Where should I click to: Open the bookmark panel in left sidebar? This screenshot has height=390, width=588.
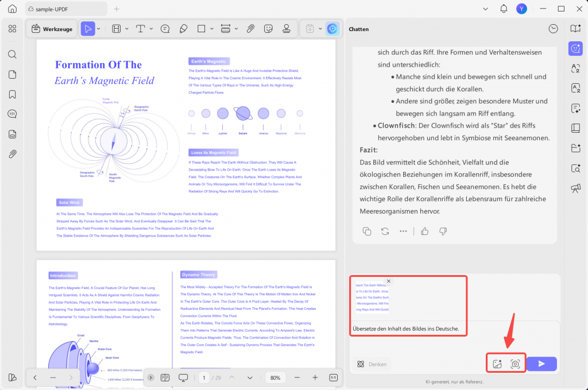(13, 94)
